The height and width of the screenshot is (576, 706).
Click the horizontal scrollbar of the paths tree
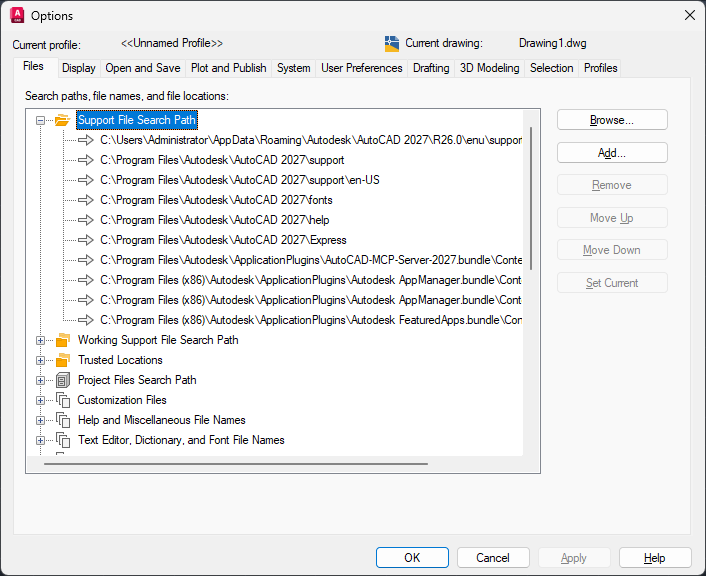click(236, 463)
